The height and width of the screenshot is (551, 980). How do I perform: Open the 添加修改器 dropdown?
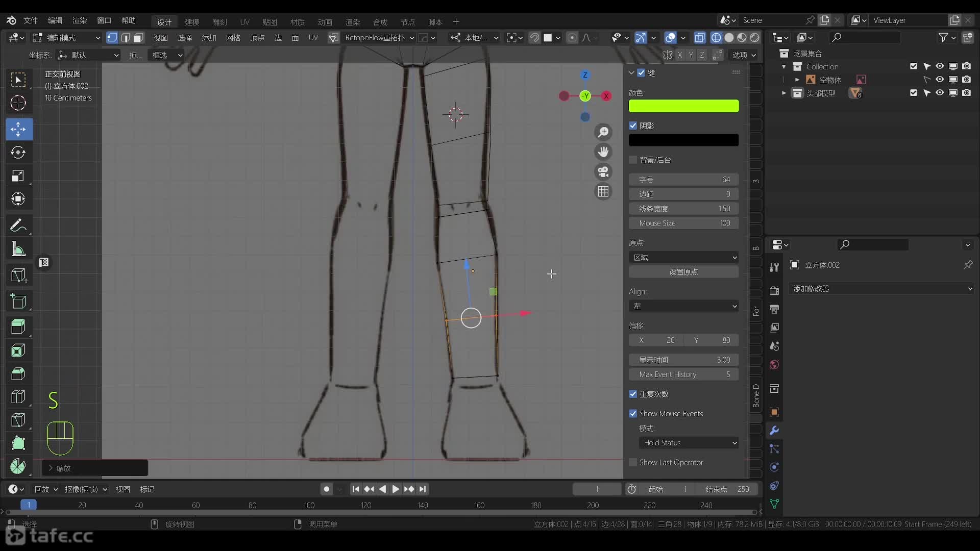click(882, 289)
